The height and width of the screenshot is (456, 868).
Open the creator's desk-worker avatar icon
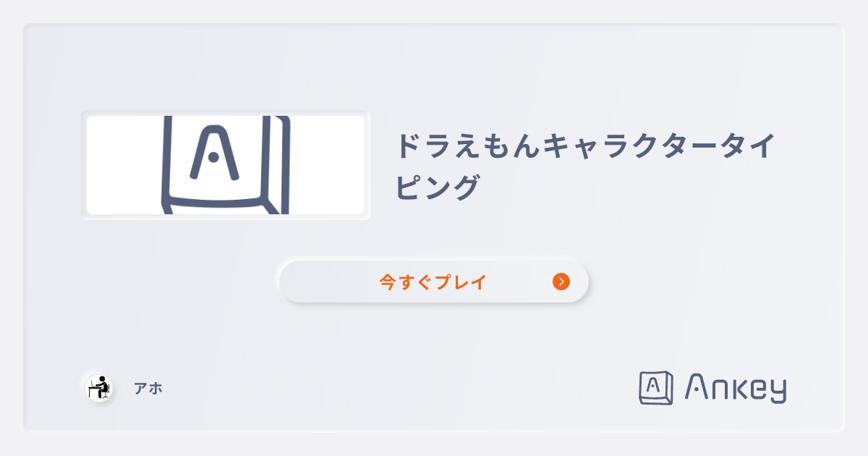click(99, 388)
